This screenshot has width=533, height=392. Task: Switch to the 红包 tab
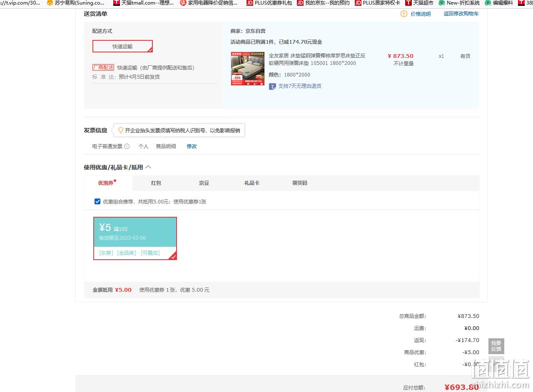click(x=156, y=183)
